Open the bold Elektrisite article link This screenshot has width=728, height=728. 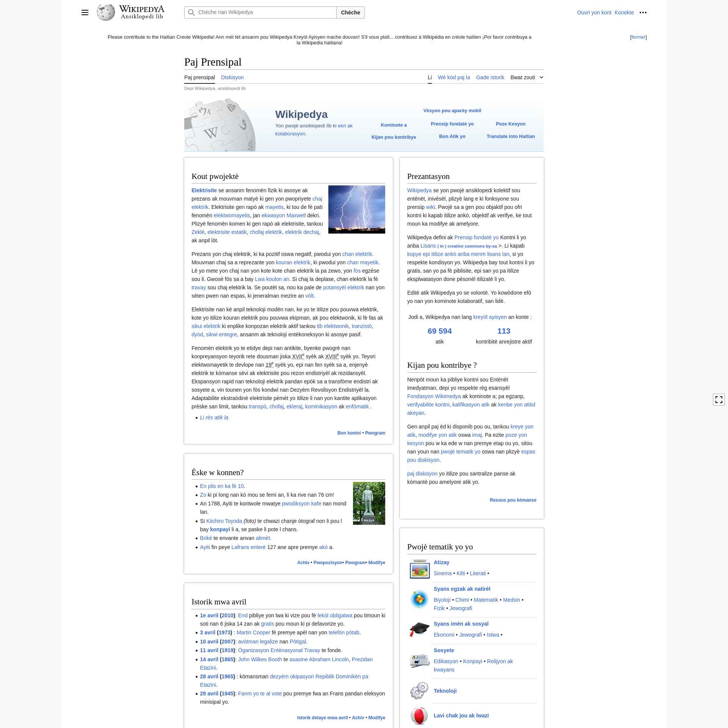[x=204, y=190]
